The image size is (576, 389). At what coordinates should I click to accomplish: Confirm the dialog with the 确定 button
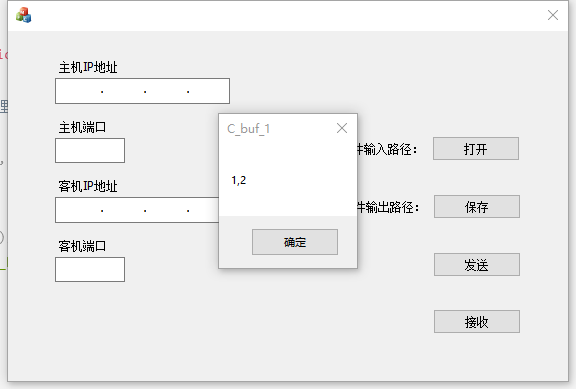coord(295,242)
